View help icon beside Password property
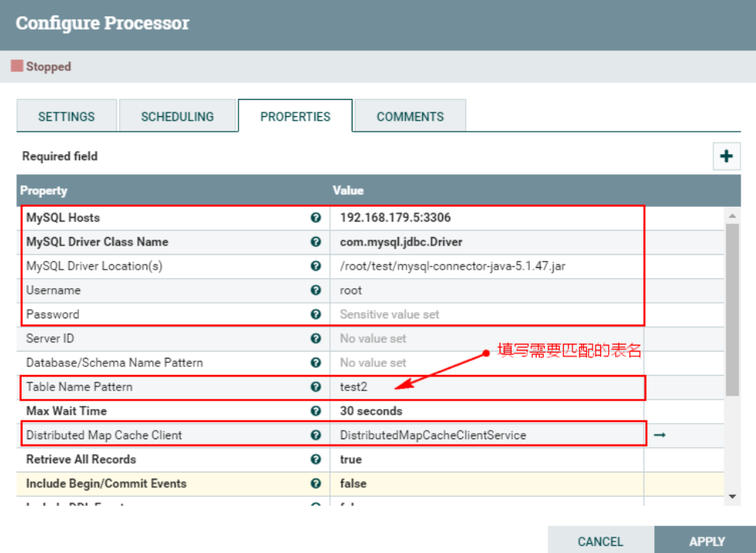Viewport: 756px width, 553px height. click(x=316, y=314)
